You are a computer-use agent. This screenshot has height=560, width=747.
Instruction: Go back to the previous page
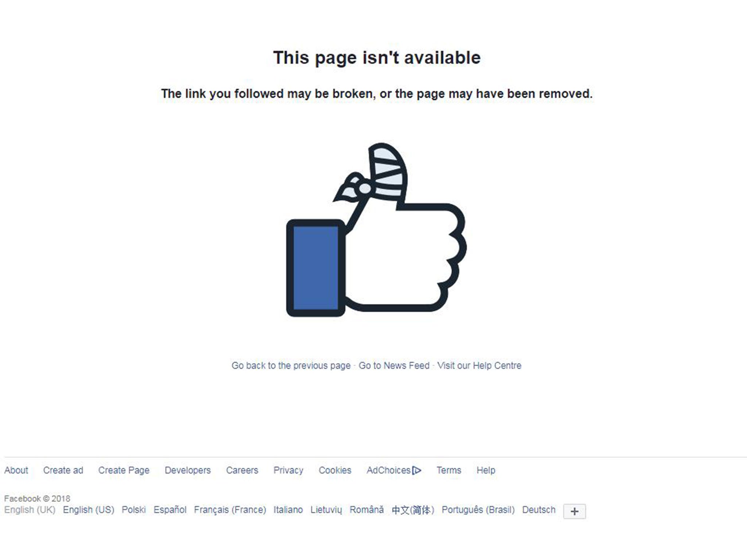[x=291, y=365]
